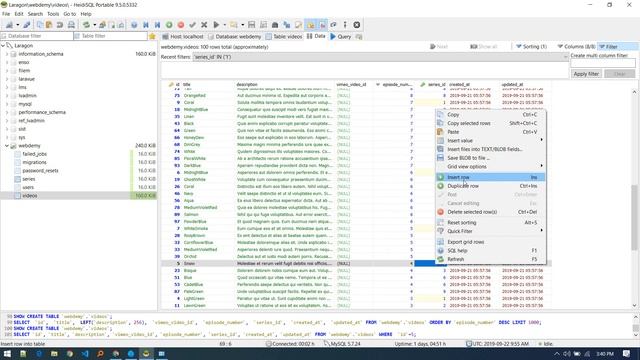Click the red Delete row toolbar icon
Viewport: 640px width, 360px height.
tap(181, 25)
